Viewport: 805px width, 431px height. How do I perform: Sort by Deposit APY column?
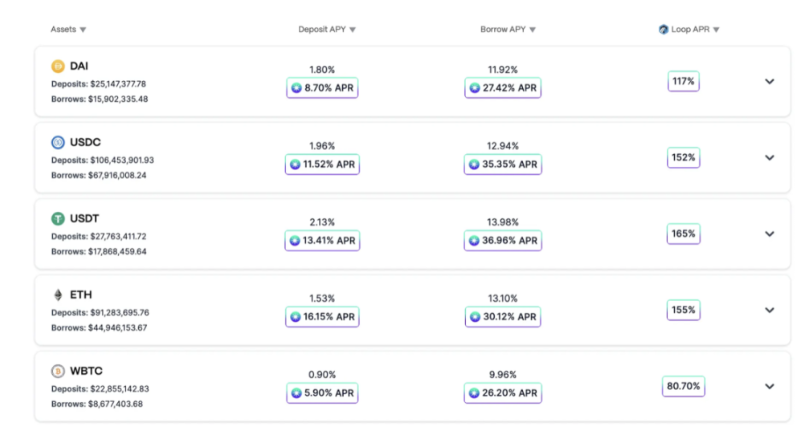point(327,29)
